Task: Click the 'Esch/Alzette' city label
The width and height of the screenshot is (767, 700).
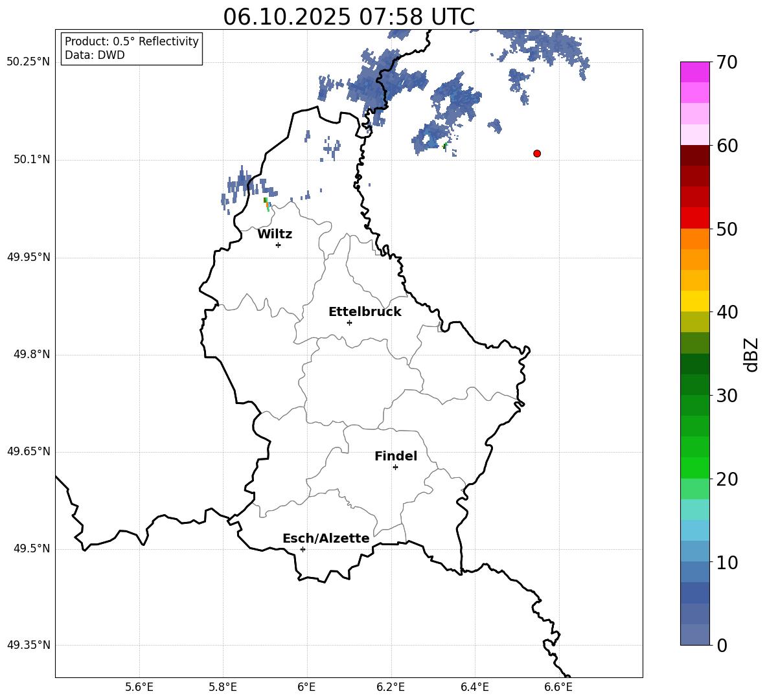Action: pos(326,539)
